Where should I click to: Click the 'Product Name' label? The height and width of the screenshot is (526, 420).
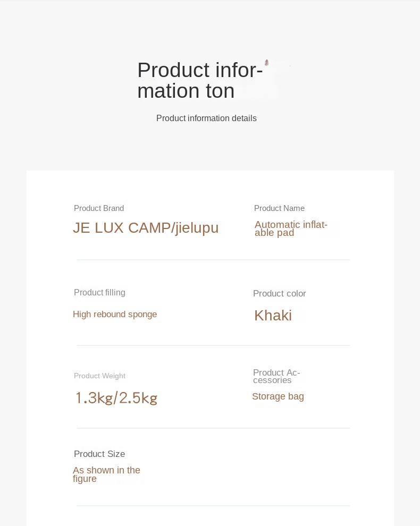279,208
